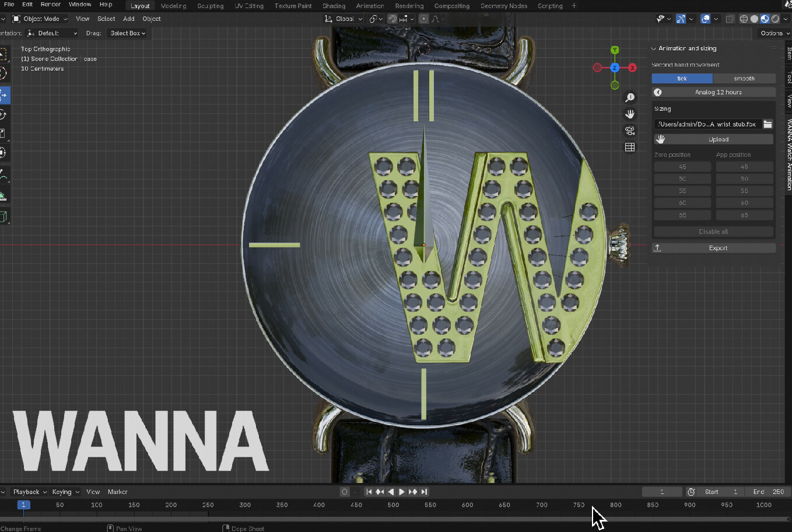This screenshot has height=532, width=792.
Task: Switch to camera view using the camera icon
Action: (630, 131)
